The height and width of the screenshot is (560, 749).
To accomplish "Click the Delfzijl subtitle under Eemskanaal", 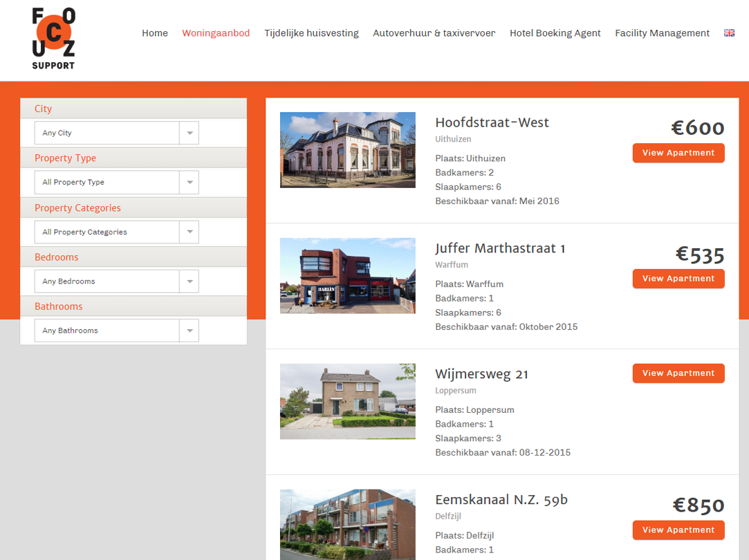I will pos(448,516).
